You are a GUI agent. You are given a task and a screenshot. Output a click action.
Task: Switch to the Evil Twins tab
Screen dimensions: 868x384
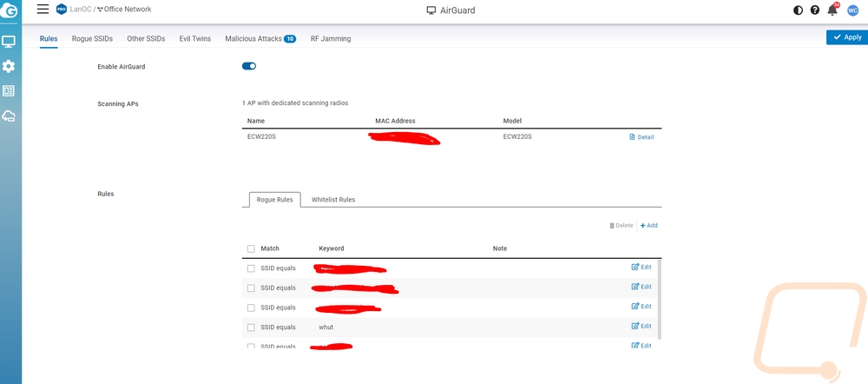coord(194,39)
